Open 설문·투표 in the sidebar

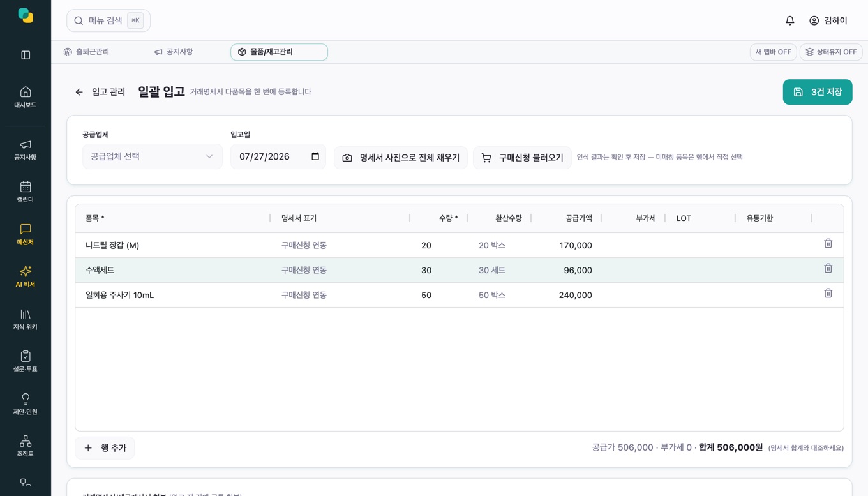(x=26, y=362)
